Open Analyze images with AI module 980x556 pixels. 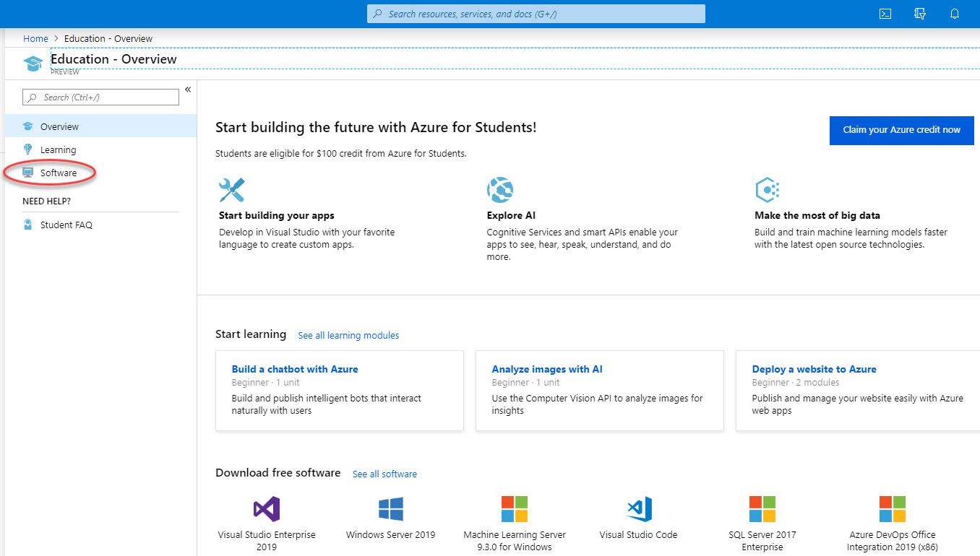coord(547,369)
